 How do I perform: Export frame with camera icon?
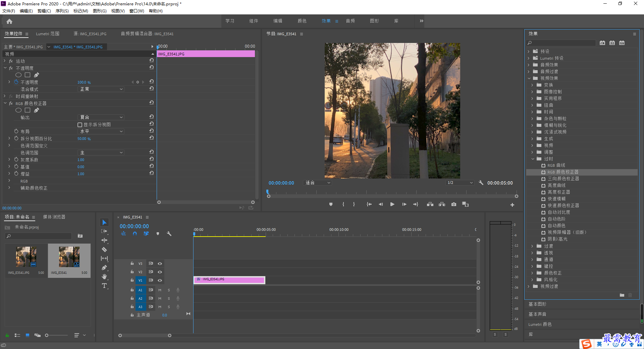[x=453, y=204]
